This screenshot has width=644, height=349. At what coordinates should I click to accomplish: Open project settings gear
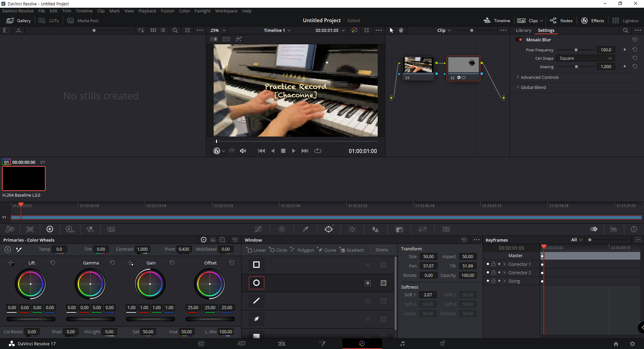tap(632, 344)
